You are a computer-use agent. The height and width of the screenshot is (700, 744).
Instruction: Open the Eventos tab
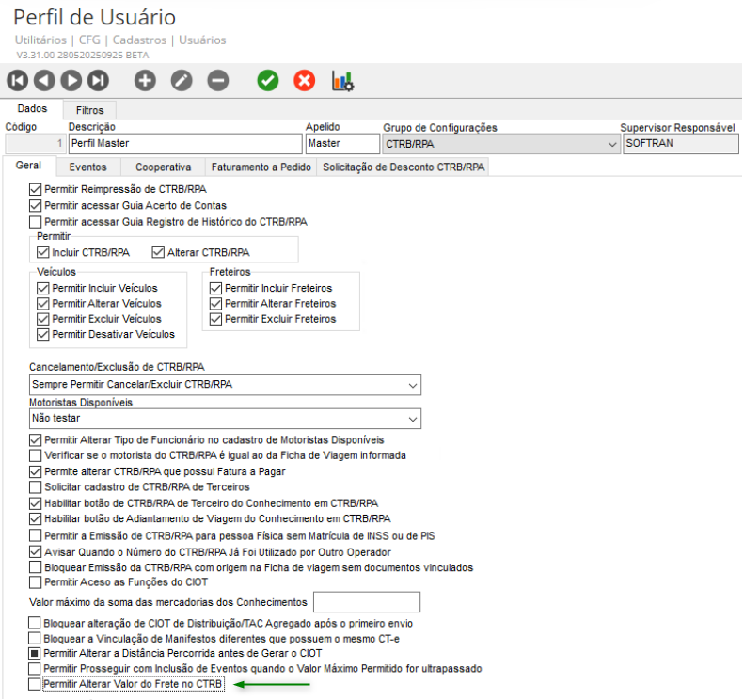[87, 167]
